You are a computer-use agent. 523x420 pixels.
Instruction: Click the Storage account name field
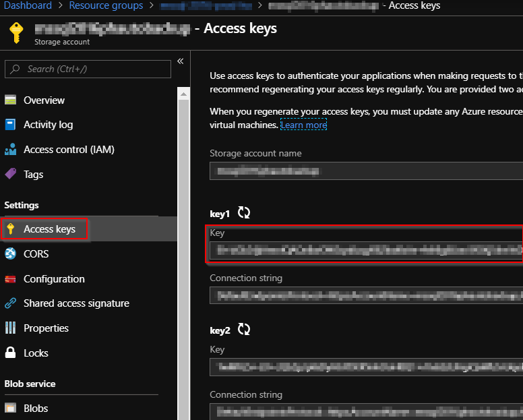tap(366, 171)
